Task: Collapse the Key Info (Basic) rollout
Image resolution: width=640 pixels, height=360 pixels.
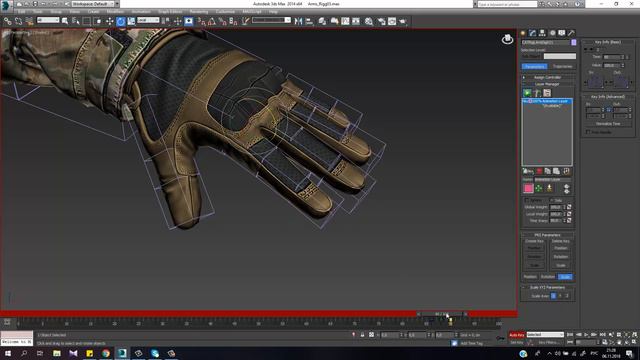Action: 608,42
